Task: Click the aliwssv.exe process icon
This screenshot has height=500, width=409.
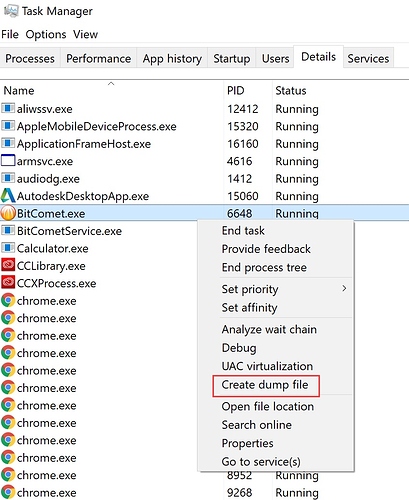Action: coord(8,108)
